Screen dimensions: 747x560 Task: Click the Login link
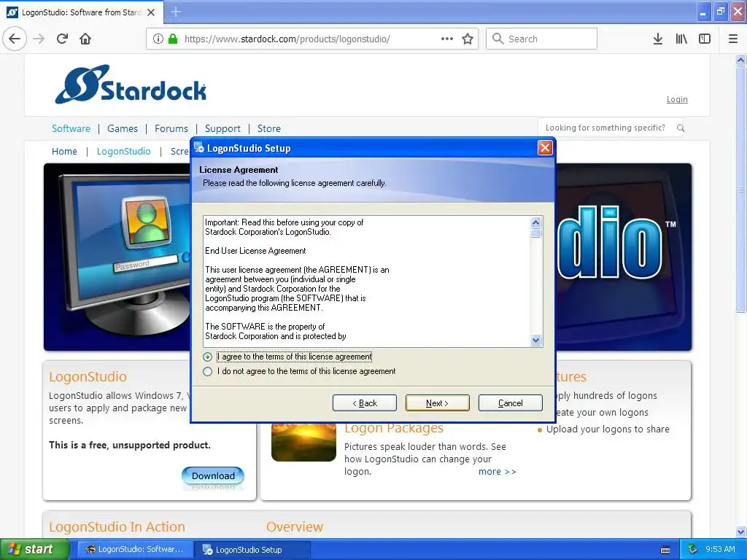click(x=677, y=99)
